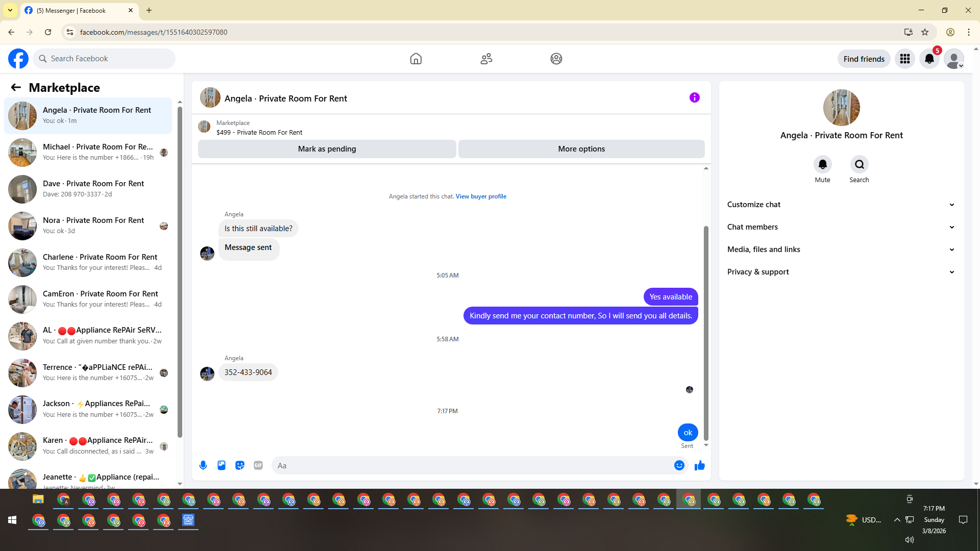This screenshot has width=980, height=551.
Task: Open the Facebook notifications bell
Action: tap(929, 59)
